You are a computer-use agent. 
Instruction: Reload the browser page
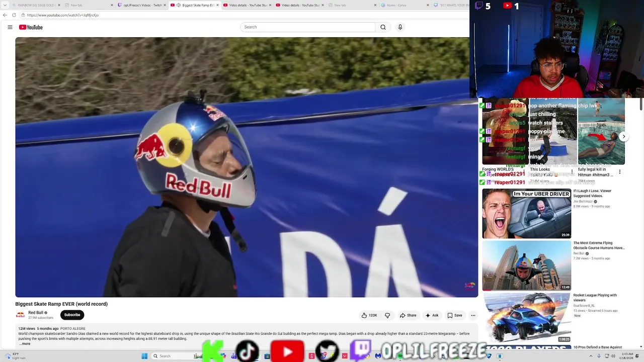click(14, 15)
